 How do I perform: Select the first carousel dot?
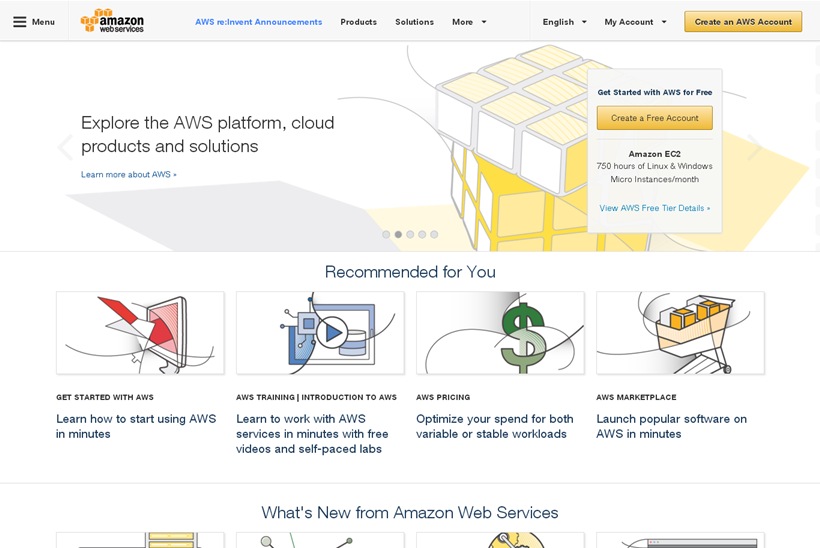[386, 234]
